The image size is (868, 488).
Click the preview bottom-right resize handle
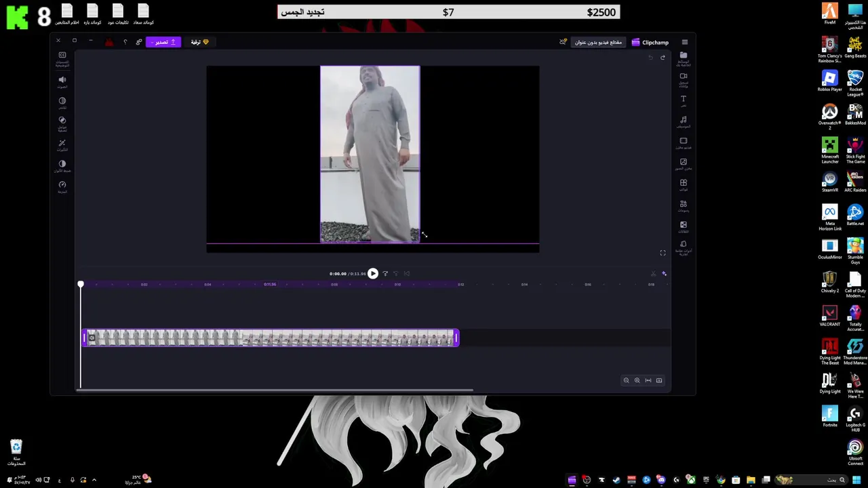420,243
